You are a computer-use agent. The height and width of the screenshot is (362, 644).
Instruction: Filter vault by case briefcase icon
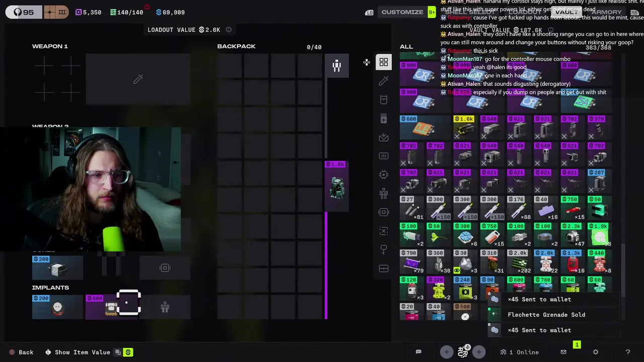pyautogui.click(x=383, y=268)
